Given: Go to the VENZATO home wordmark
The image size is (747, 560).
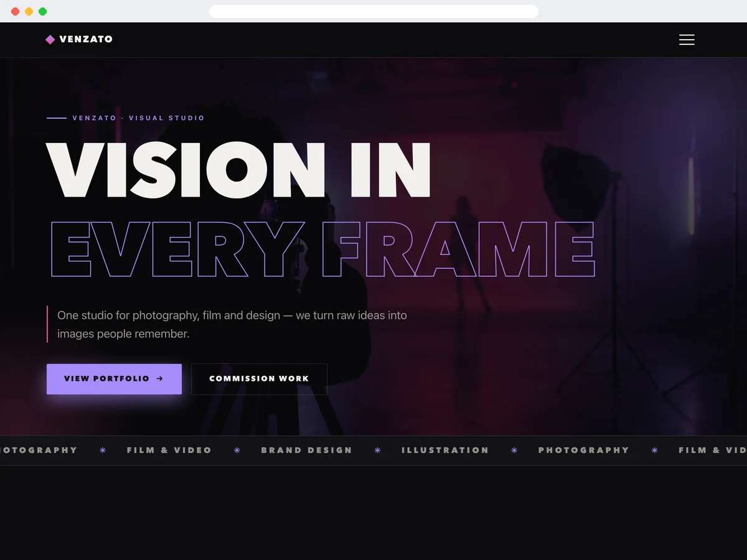Looking at the screenshot, I should (86, 39).
